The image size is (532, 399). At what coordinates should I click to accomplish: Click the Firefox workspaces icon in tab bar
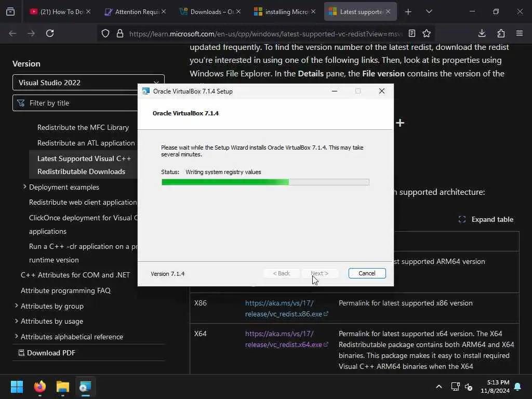click(10, 12)
